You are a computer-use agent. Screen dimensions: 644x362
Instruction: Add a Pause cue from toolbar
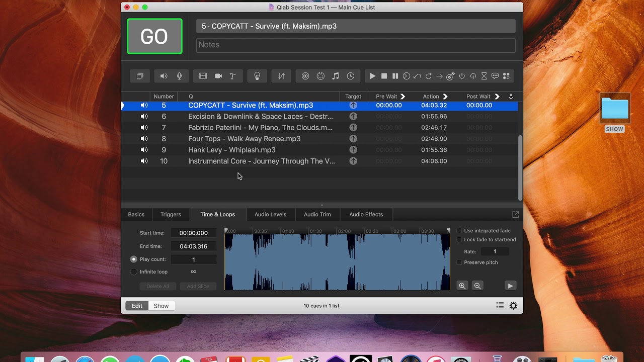tap(395, 76)
